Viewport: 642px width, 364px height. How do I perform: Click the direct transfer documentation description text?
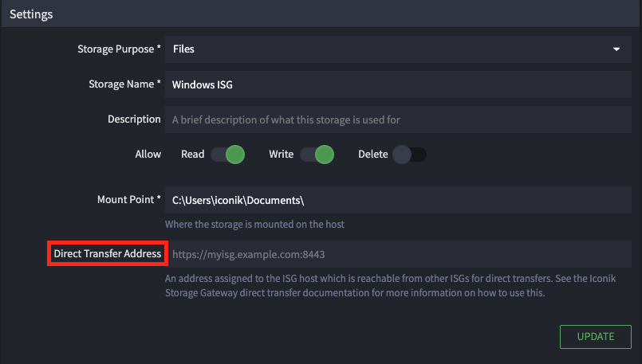coord(390,285)
